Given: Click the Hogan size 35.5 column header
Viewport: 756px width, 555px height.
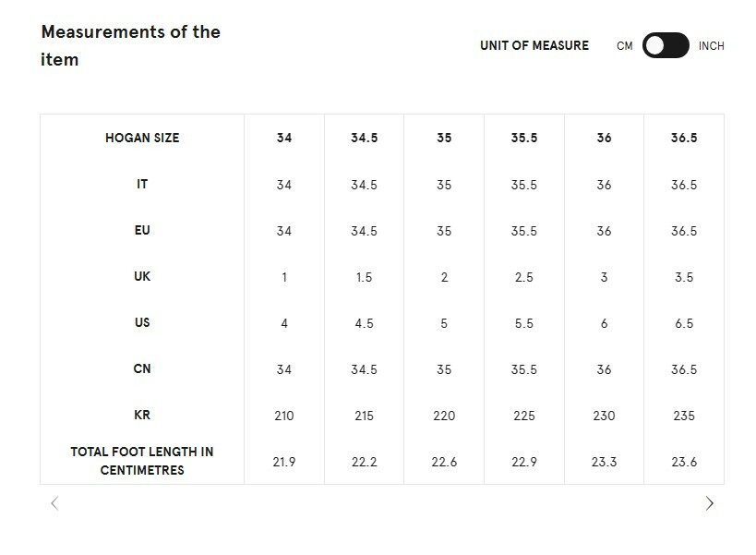Looking at the screenshot, I should (523, 138).
